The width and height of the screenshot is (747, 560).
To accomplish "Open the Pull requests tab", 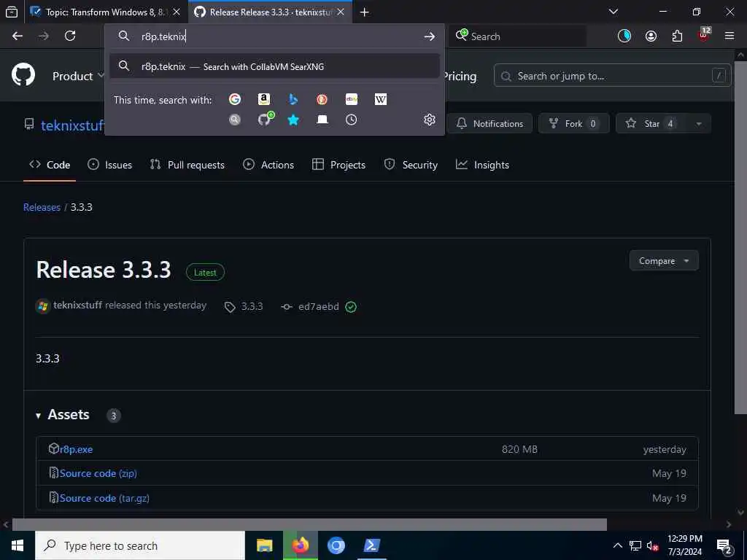I will [x=187, y=165].
